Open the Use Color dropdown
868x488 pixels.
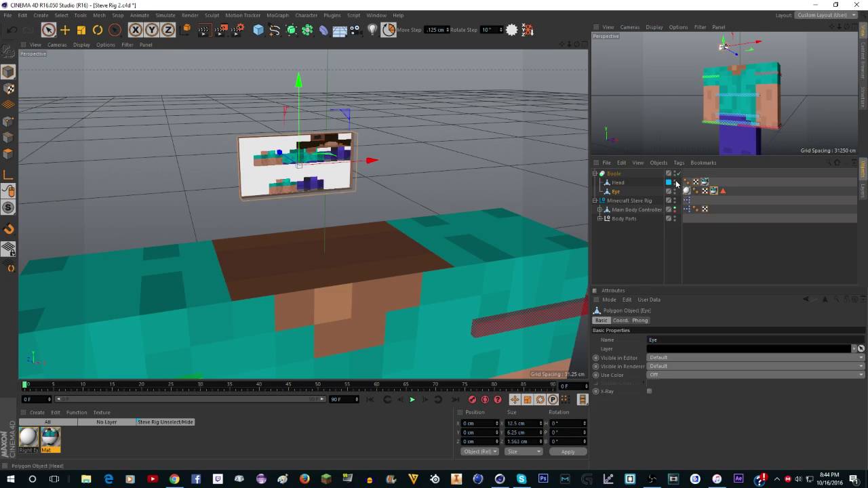click(x=755, y=375)
